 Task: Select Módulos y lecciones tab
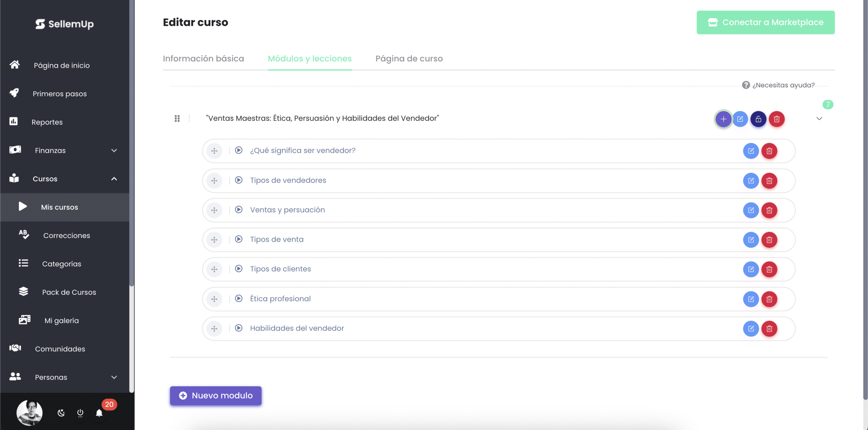(x=310, y=59)
